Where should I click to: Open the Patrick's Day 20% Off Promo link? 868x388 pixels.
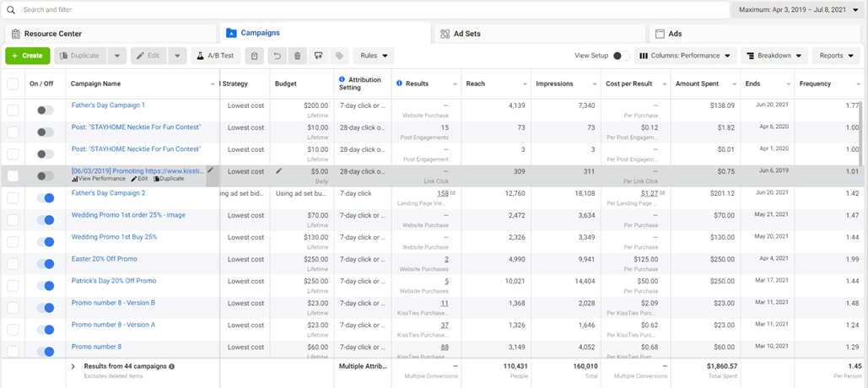coord(113,281)
